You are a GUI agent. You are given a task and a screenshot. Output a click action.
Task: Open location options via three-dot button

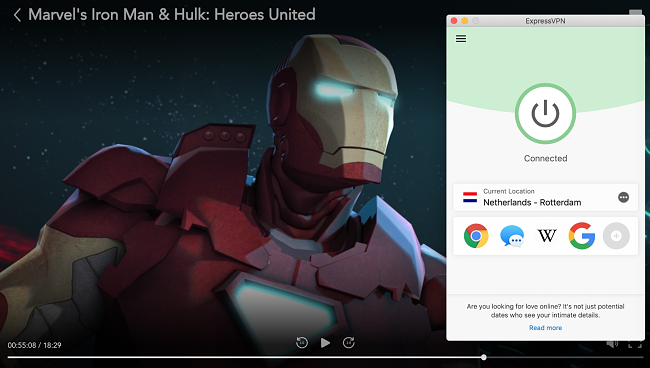point(623,197)
